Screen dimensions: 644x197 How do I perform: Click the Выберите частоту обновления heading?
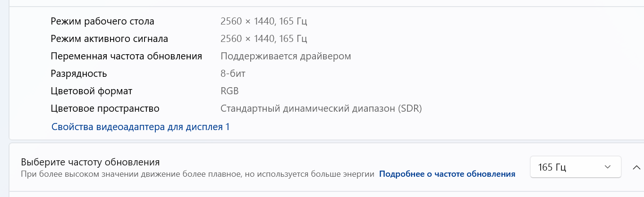tap(90, 162)
